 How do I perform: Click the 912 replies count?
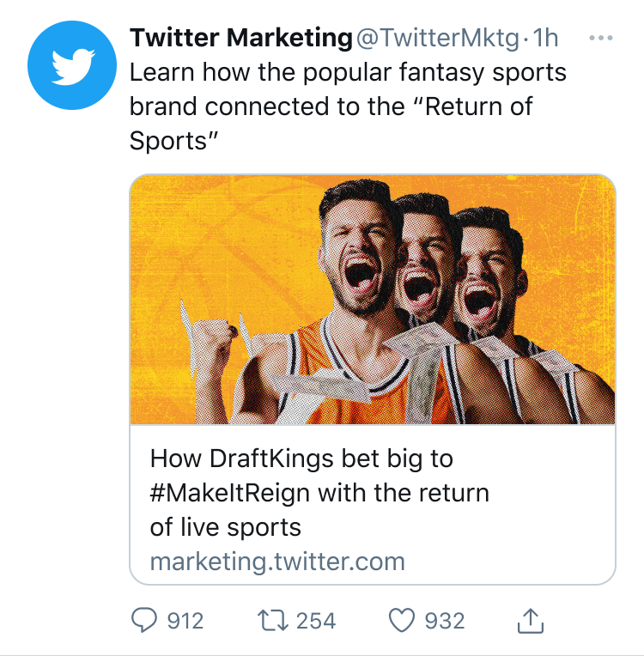[x=185, y=621]
